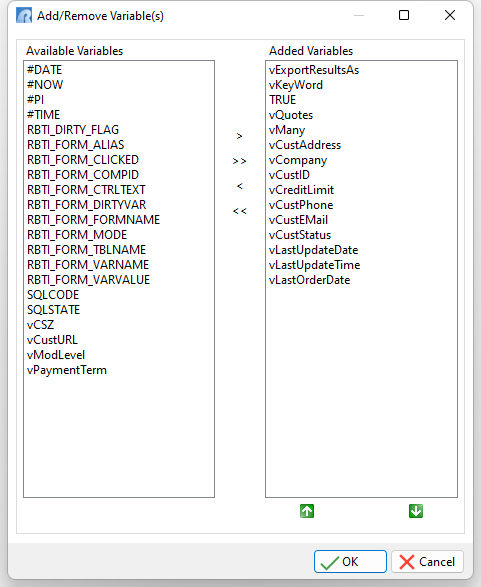Select RBTI_DIRTY_FLAG in available list
The width and height of the screenshot is (481, 587).
[73, 130]
